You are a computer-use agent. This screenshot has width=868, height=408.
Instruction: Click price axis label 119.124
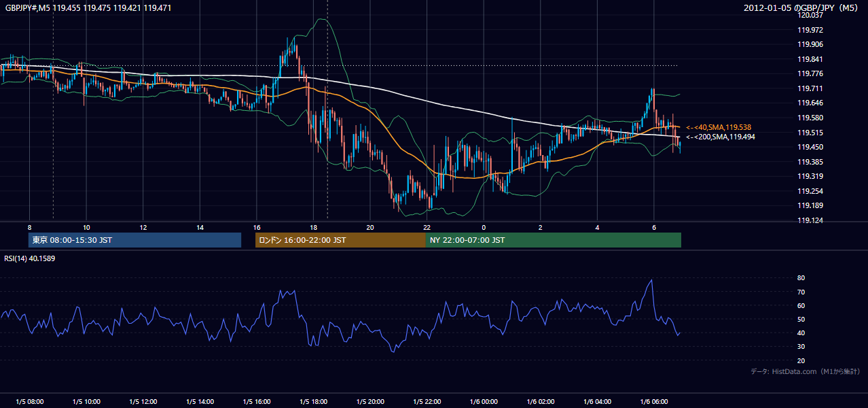[810, 220]
